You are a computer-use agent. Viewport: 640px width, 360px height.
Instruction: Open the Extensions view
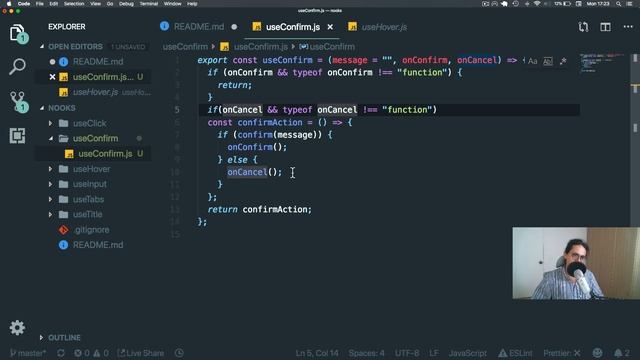[17, 136]
